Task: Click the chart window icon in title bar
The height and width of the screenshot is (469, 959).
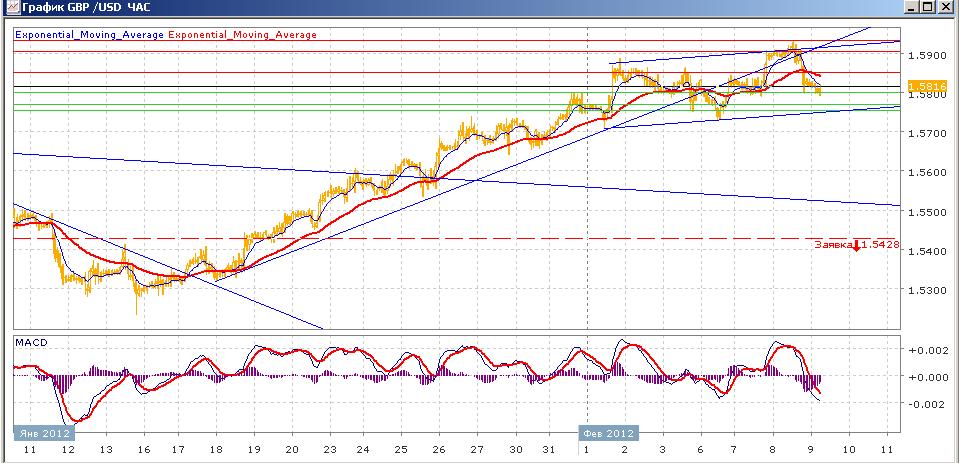Action: (x=11, y=7)
